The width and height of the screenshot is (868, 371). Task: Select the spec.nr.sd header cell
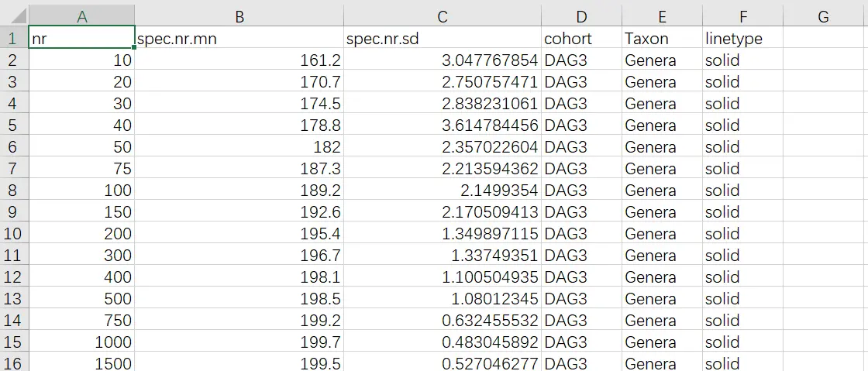click(x=442, y=38)
